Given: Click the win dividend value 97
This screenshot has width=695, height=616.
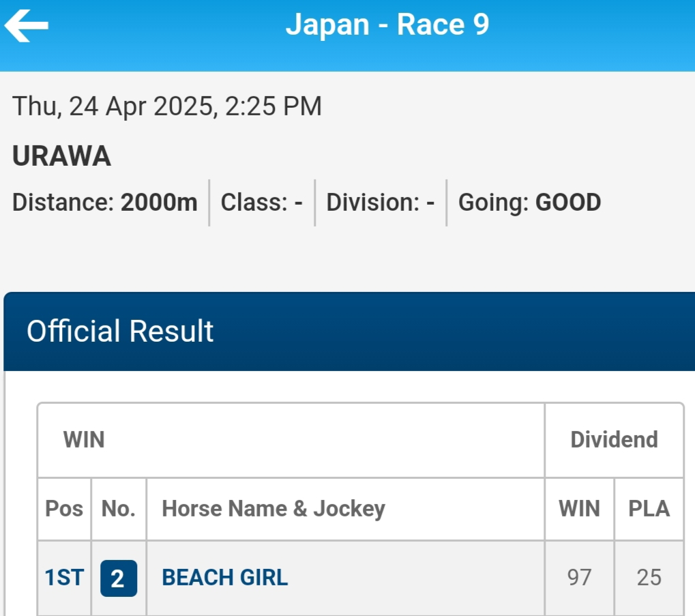Looking at the screenshot, I should point(579,578).
